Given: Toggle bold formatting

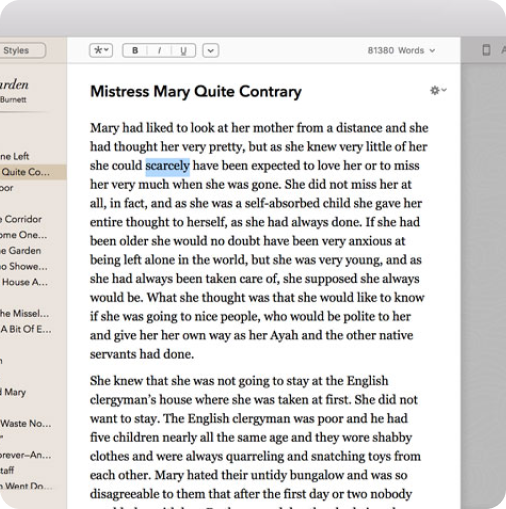Looking at the screenshot, I should 135,51.
